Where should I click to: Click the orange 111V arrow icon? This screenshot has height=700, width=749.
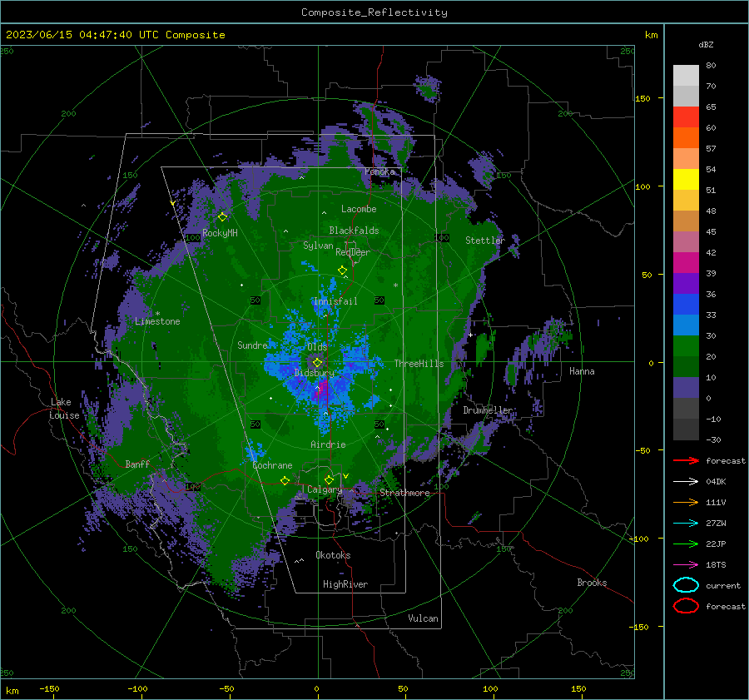(686, 502)
